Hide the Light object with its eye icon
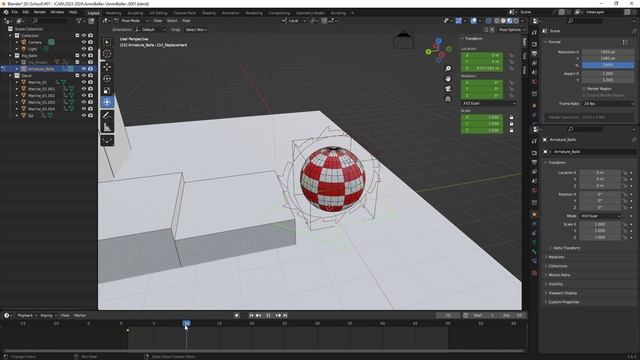640x360 pixels. tap(84, 49)
